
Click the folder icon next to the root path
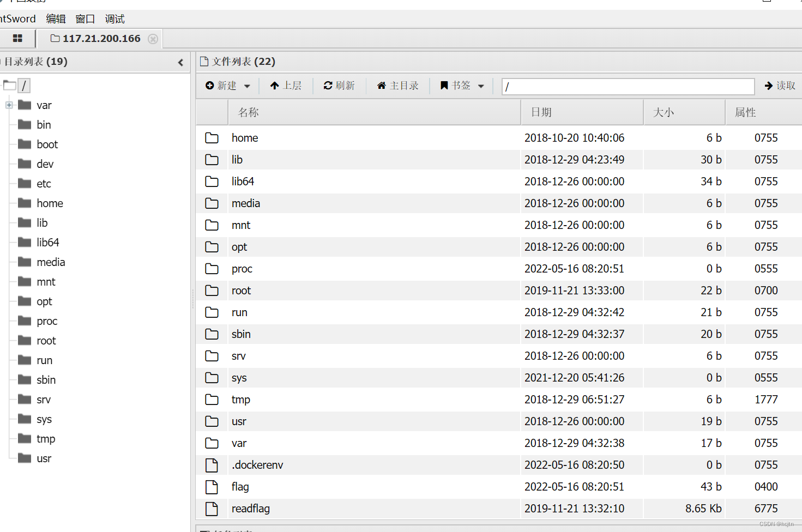[x=10, y=84]
